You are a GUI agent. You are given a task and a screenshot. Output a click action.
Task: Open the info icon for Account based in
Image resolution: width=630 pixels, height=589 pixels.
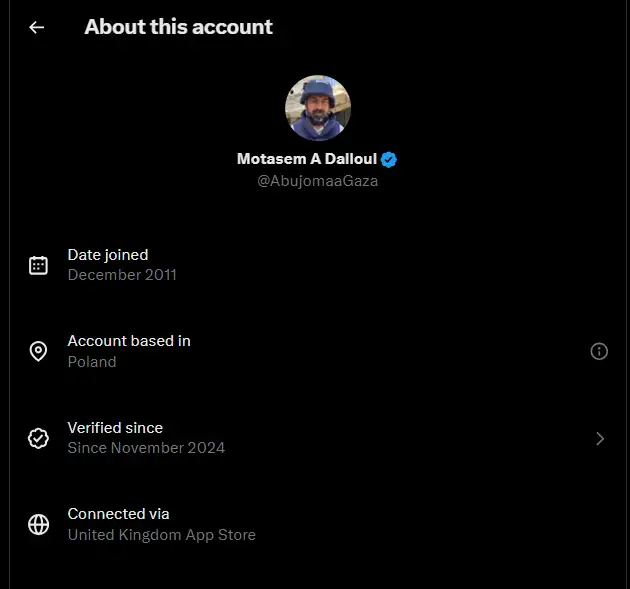599,351
